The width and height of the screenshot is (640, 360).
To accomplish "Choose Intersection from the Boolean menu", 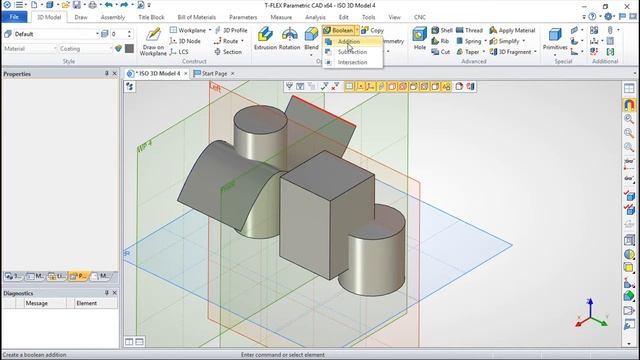I will point(353,62).
